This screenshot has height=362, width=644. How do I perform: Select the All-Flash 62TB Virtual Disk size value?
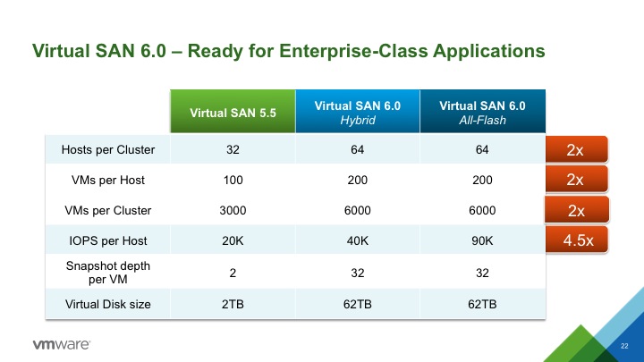pos(482,305)
